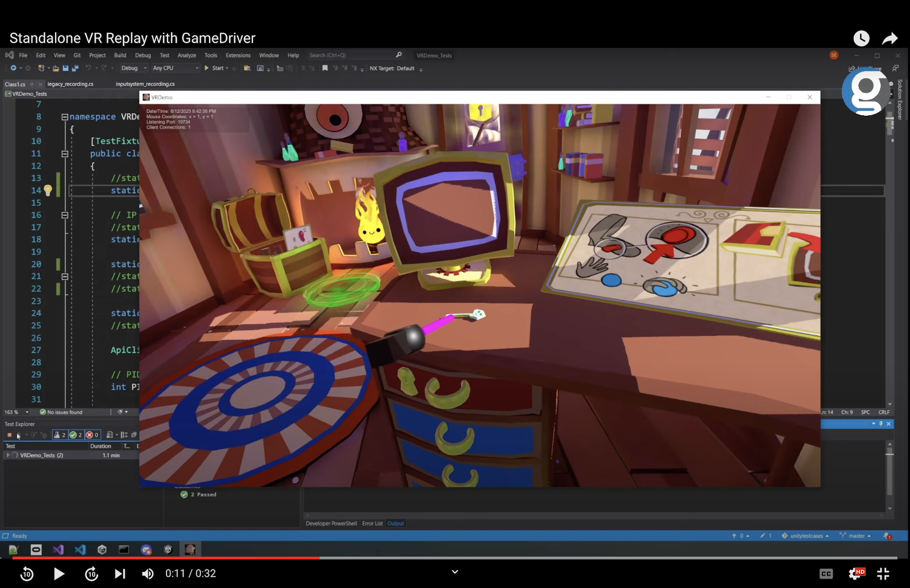
Task: Open video quality settings gear
Action: (x=856, y=574)
